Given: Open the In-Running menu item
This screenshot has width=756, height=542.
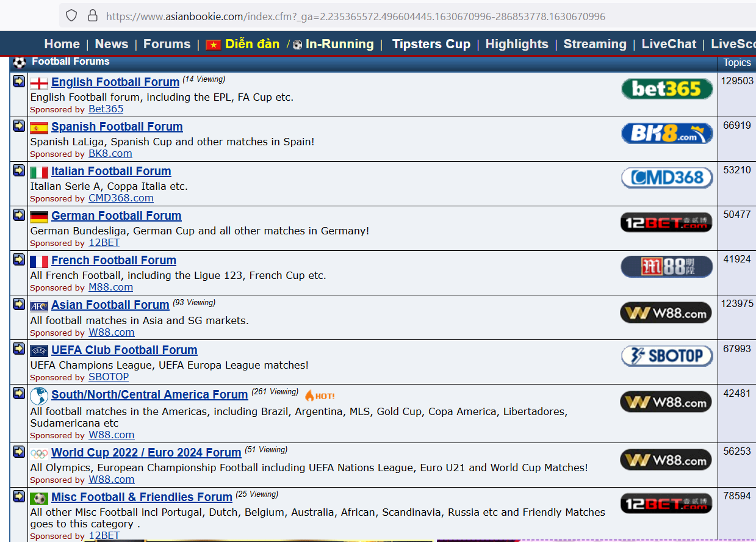Looking at the screenshot, I should point(340,44).
